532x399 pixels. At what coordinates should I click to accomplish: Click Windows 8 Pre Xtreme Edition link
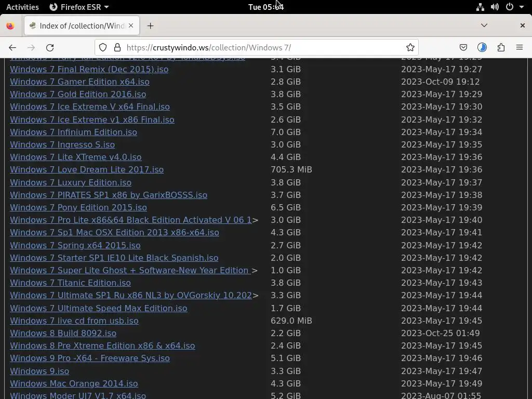tap(102, 345)
